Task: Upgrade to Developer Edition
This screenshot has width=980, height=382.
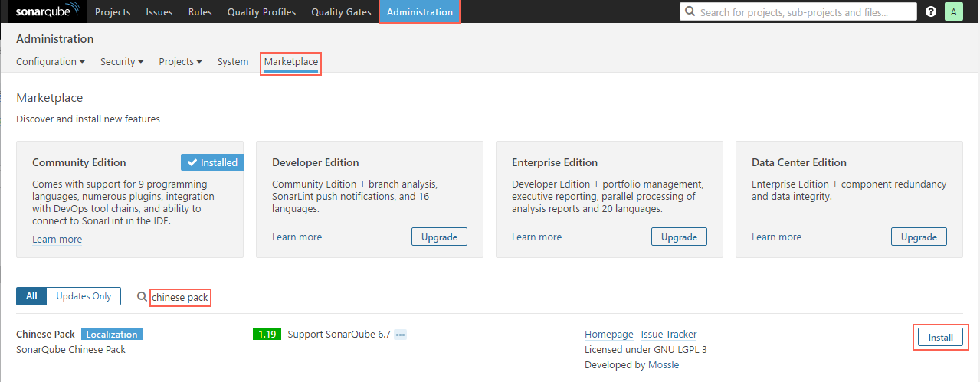Action: [x=439, y=237]
